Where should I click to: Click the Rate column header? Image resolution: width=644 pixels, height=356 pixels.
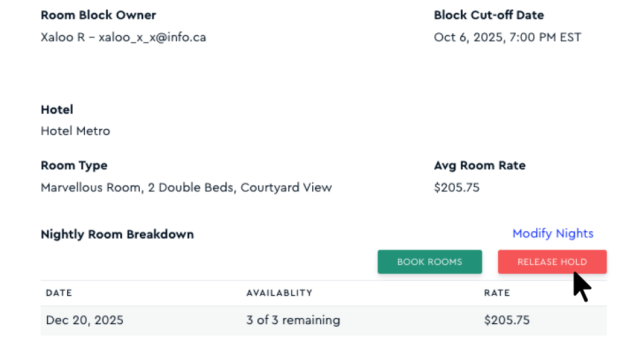coord(497,293)
